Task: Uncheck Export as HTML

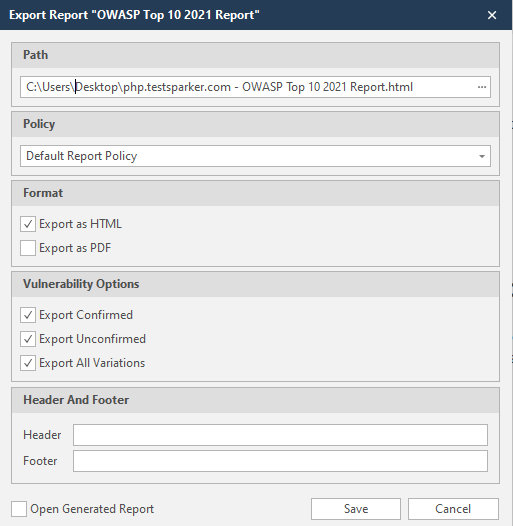Action: pyautogui.click(x=28, y=224)
